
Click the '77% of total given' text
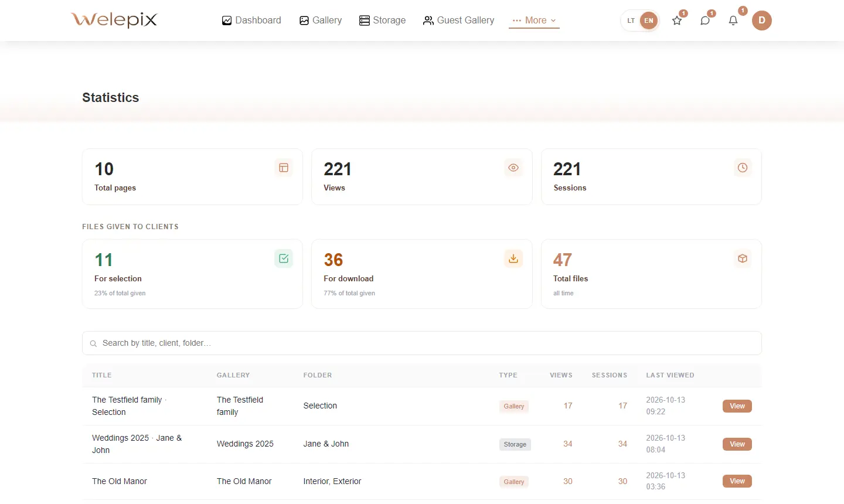(349, 293)
